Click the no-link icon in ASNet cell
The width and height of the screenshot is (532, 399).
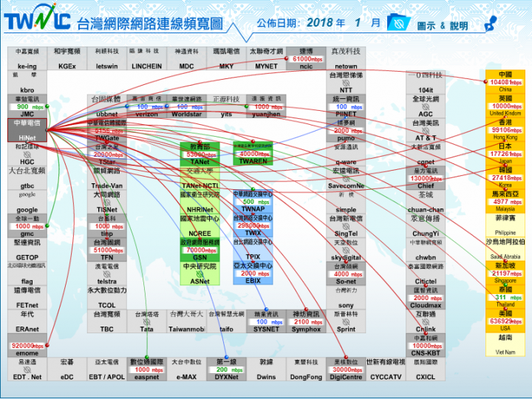(199, 274)
